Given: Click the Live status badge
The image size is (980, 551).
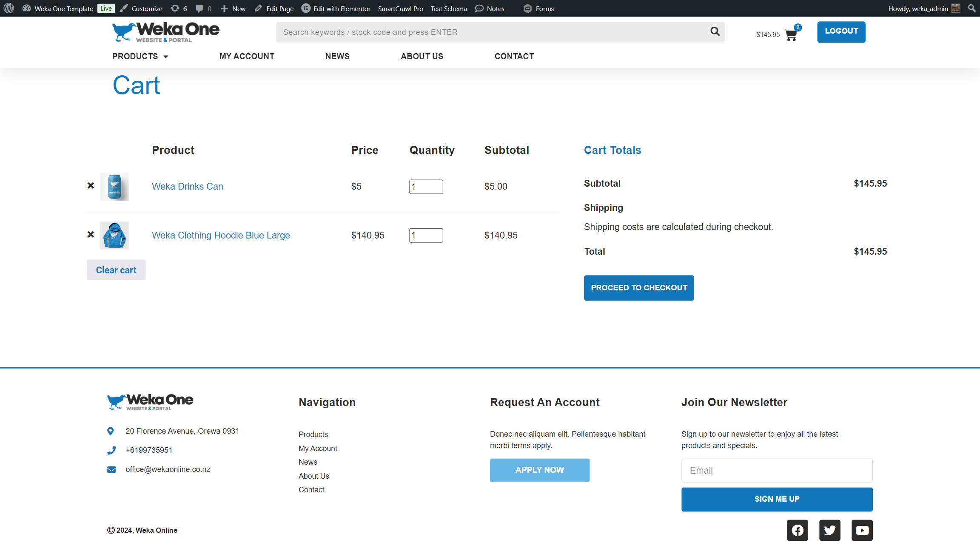Looking at the screenshot, I should [106, 9].
